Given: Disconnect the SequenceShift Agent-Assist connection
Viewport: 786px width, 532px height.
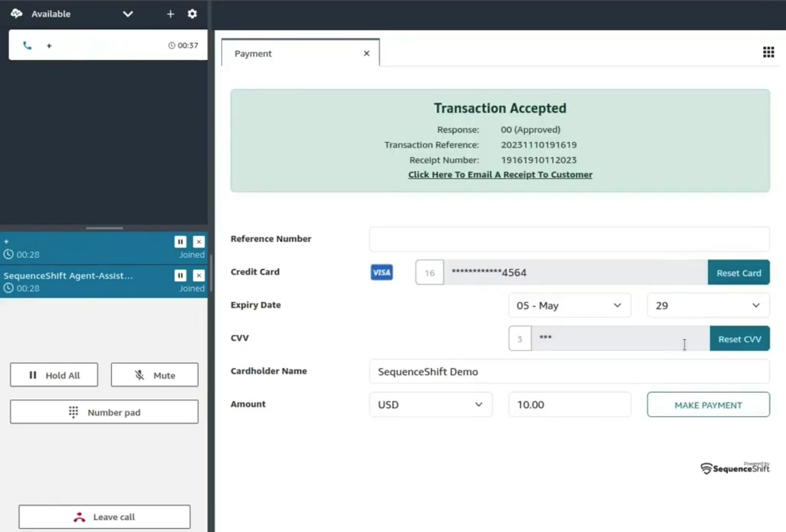Looking at the screenshot, I should (x=199, y=275).
